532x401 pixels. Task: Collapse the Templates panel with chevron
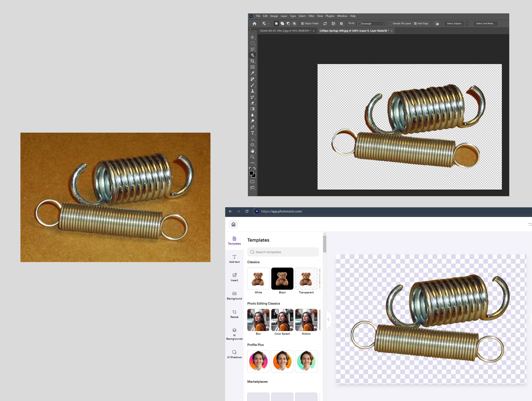[328, 319]
